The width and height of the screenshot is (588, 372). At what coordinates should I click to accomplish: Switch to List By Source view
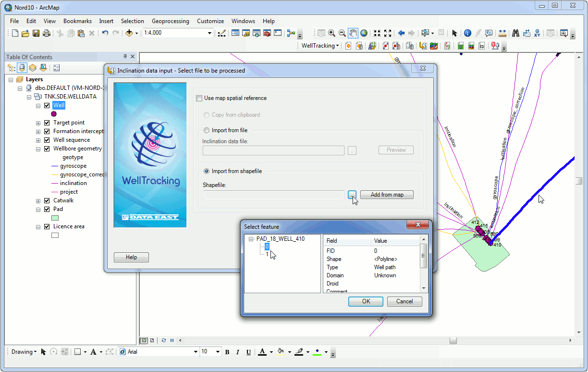coord(22,68)
